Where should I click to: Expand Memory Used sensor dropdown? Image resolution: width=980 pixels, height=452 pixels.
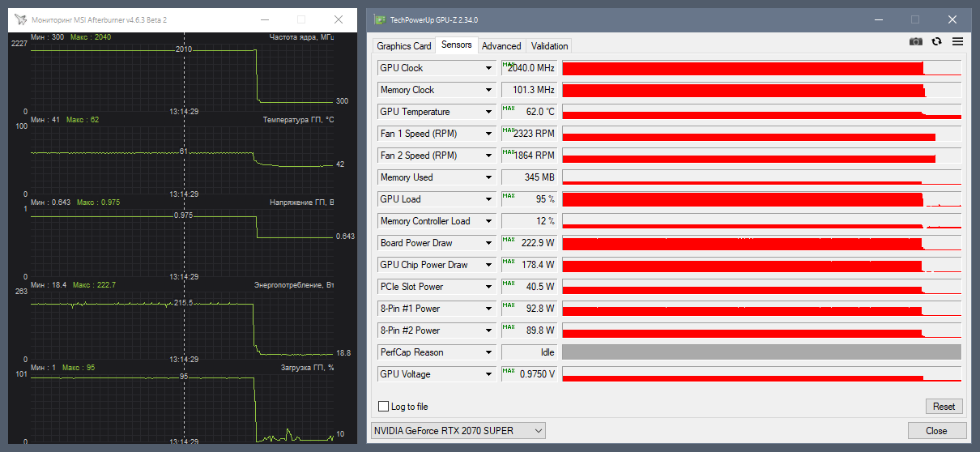488,177
